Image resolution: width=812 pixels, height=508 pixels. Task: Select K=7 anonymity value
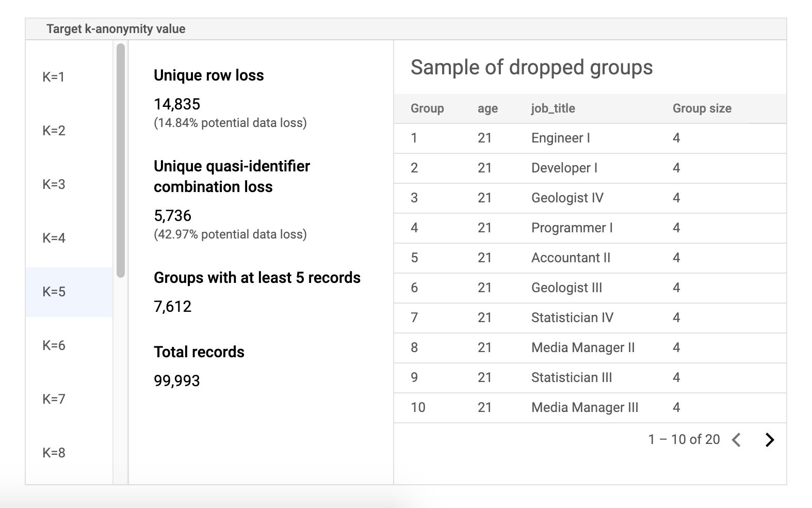54,399
